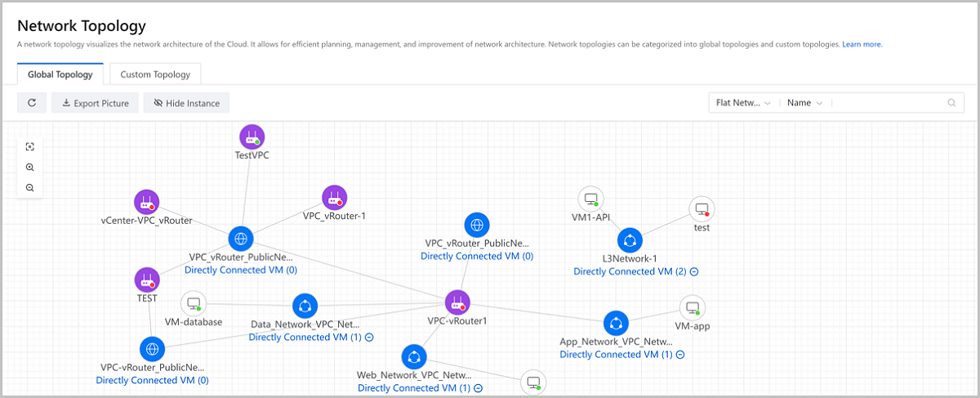The width and height of the screenshot is (980, 398).
Task: Click the zoom in magnifier icon
Action: [30, 168]
